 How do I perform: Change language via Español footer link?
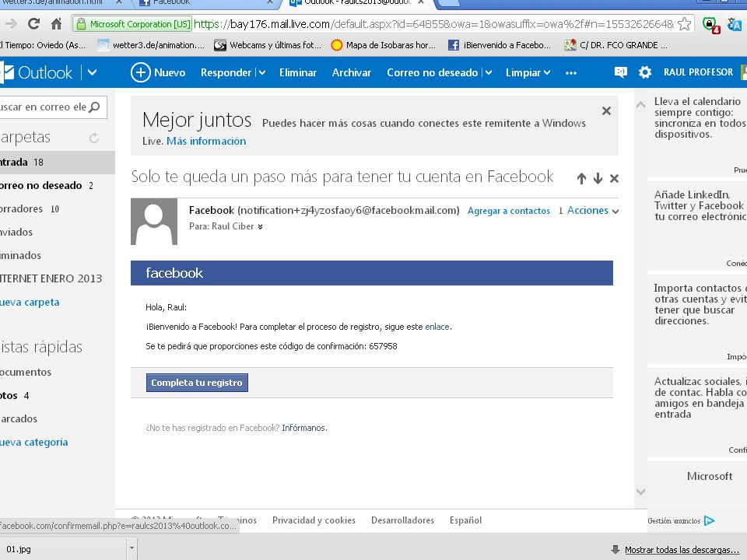pos(465,520)
